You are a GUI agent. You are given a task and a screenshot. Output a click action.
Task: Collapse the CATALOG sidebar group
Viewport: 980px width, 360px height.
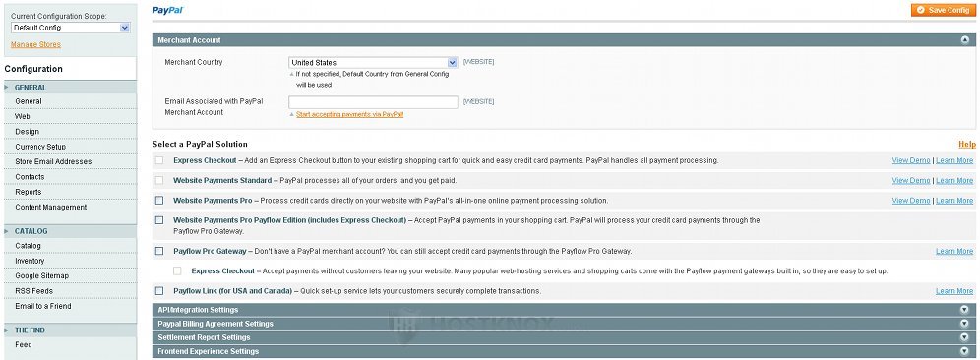(x=70, y=231)
